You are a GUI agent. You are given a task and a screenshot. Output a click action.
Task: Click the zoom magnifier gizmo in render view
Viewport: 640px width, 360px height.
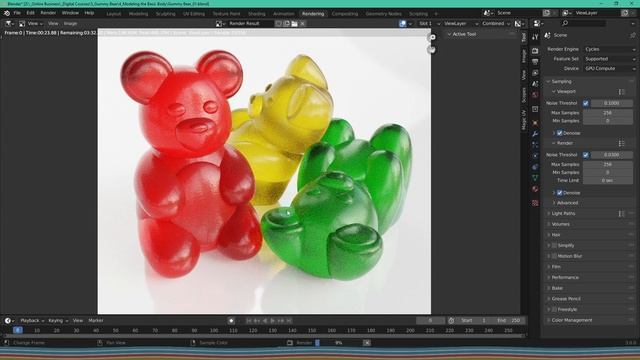pyautogui.click(x=432, y=38)
